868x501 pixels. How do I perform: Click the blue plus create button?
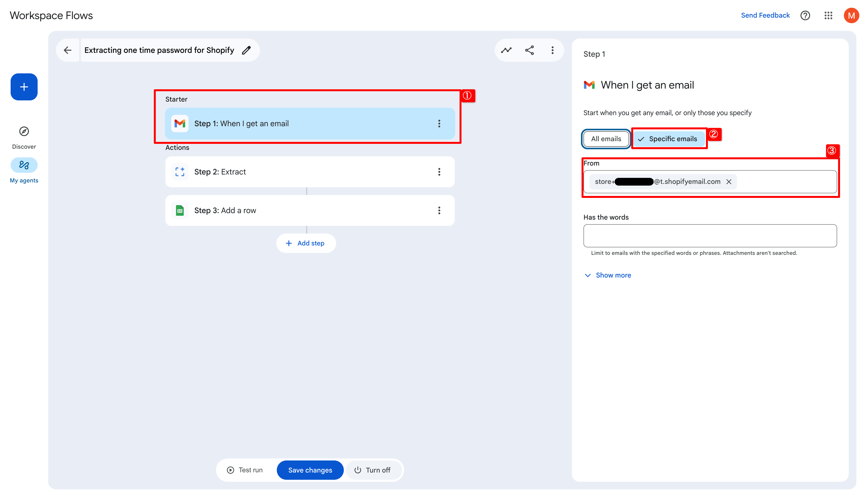tap(24, 87)
